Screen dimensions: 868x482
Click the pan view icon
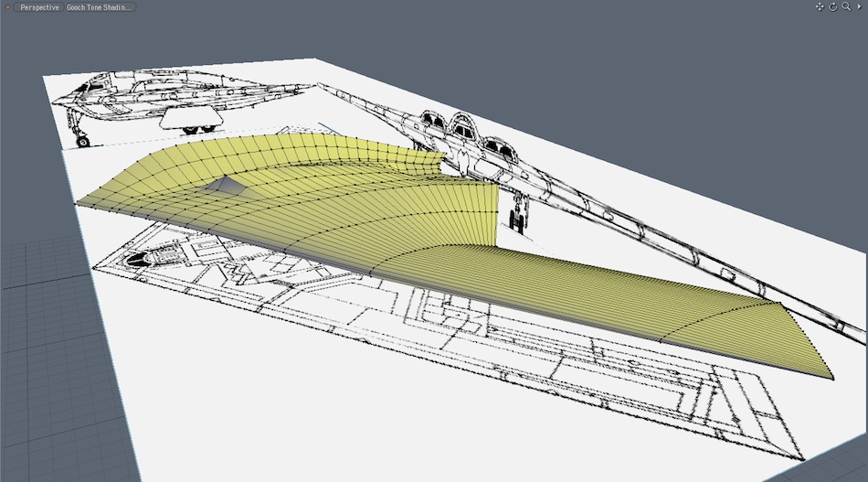click(820, 6)
